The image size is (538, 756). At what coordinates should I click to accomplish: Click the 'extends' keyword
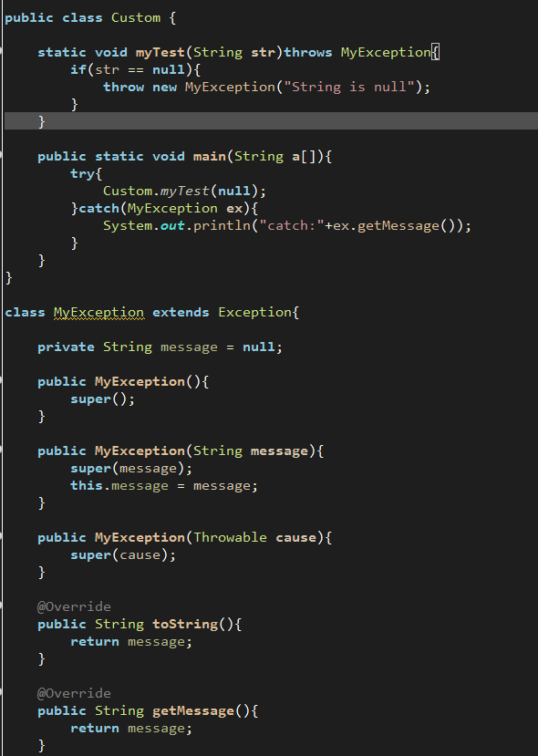tap(181, 313)
